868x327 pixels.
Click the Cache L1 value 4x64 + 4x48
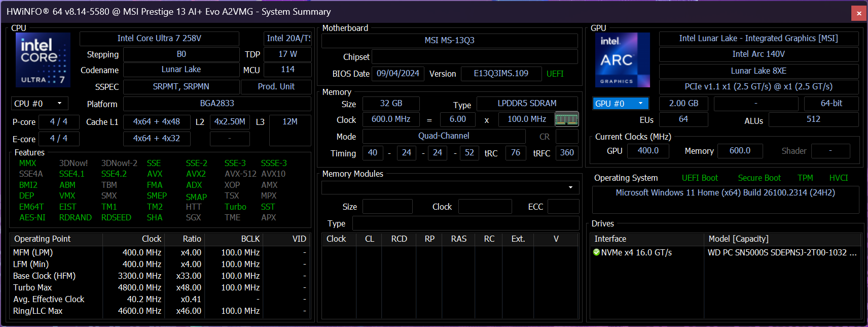pyautogui.click(x=157, y=122)
